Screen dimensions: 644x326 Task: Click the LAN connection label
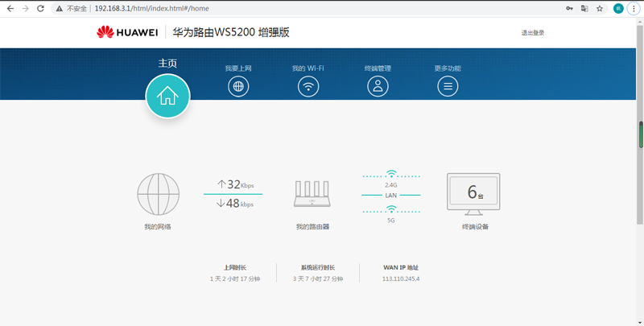click(391, 195)
